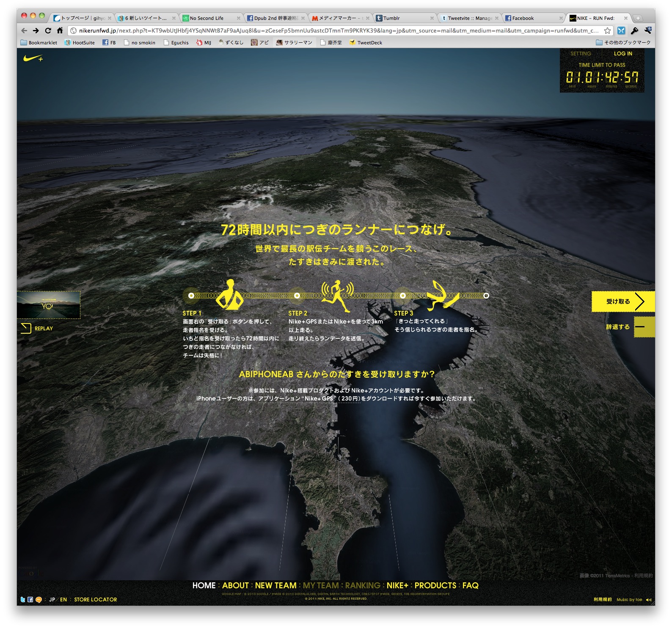Viewport: 672px width, 631px height.
Task: Click the REPLAY text link
Action: click(x=44, y=328)
